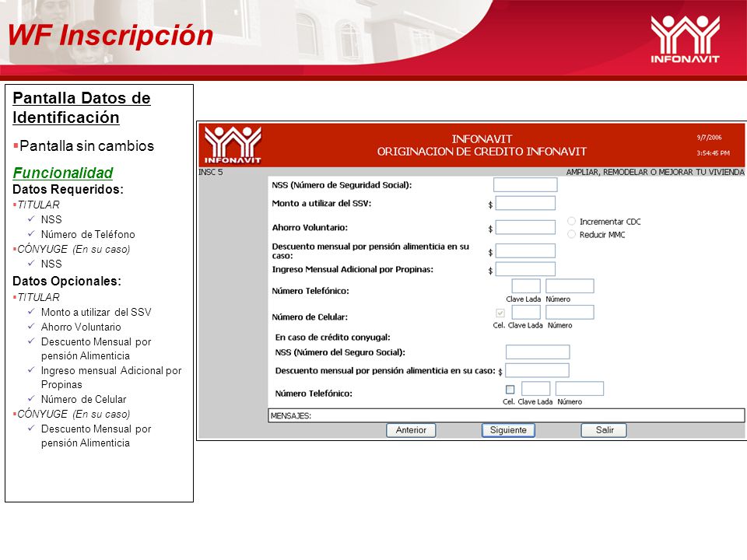Click the 'Datos Opcionales:' heading
Image resolution: width=747 pixels, height=560 pixels.
point(67,282)
